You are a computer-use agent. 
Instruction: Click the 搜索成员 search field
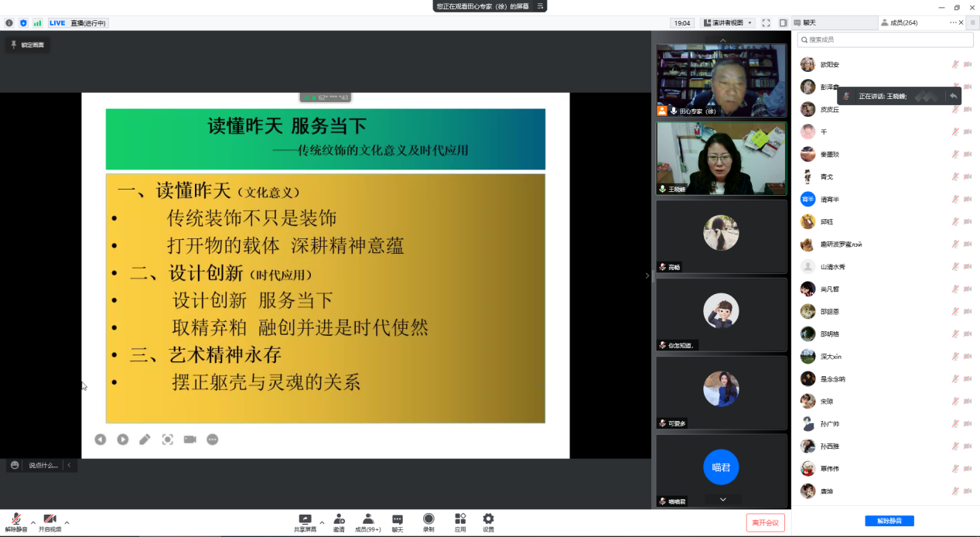(x=885, y=39)
